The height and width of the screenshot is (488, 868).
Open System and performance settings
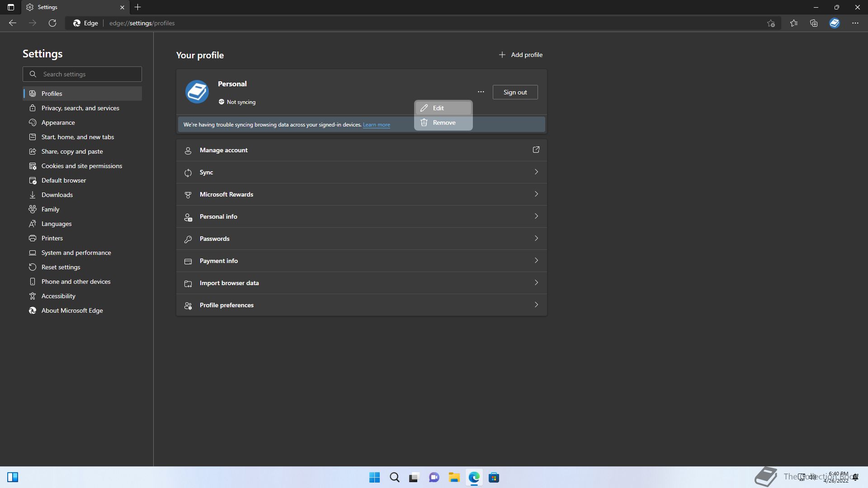click(82, 253)
